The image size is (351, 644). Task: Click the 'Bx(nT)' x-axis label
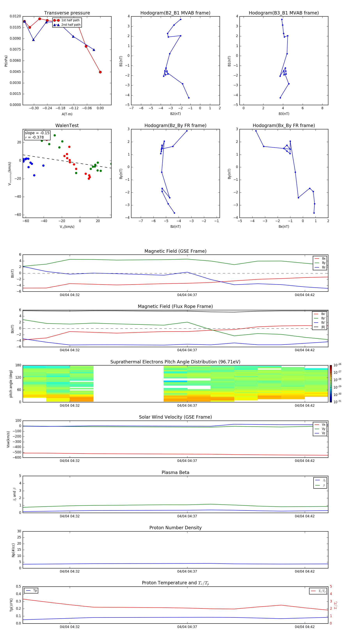coord(284,227)
